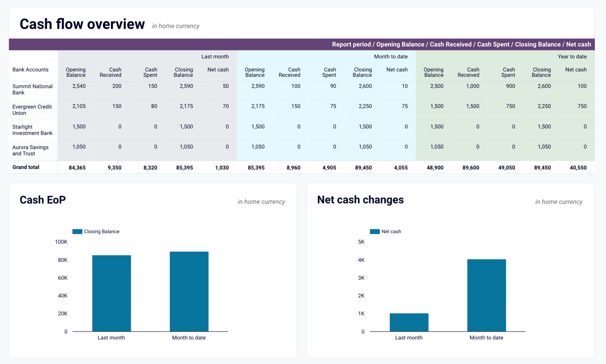Click the Bank Accounts column header

[x=30, y=69]
